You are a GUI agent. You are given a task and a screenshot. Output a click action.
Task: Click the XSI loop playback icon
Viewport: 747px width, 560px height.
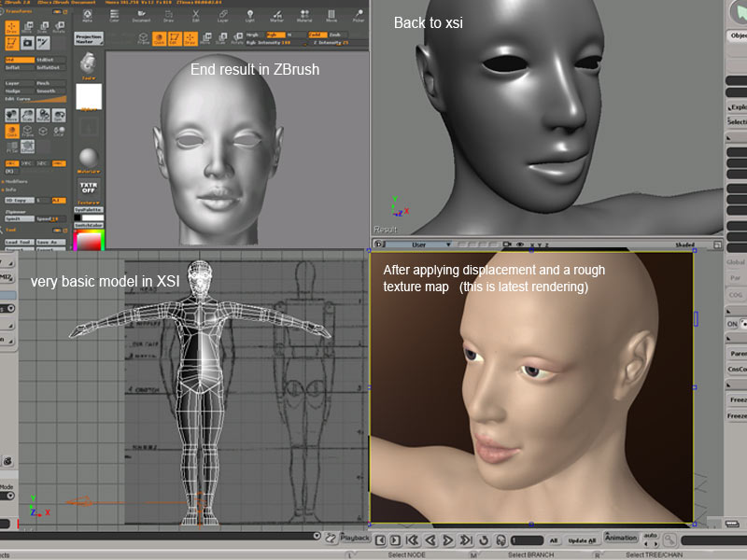(484, 540)
